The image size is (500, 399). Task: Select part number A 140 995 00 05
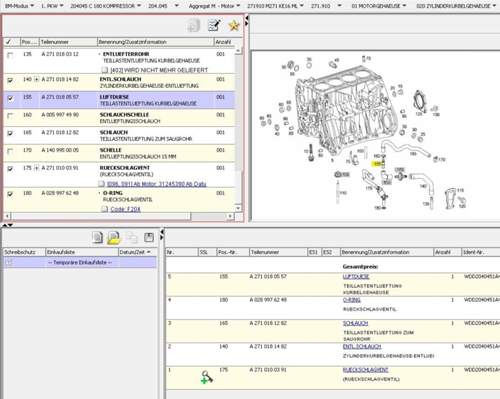point(60,150)
